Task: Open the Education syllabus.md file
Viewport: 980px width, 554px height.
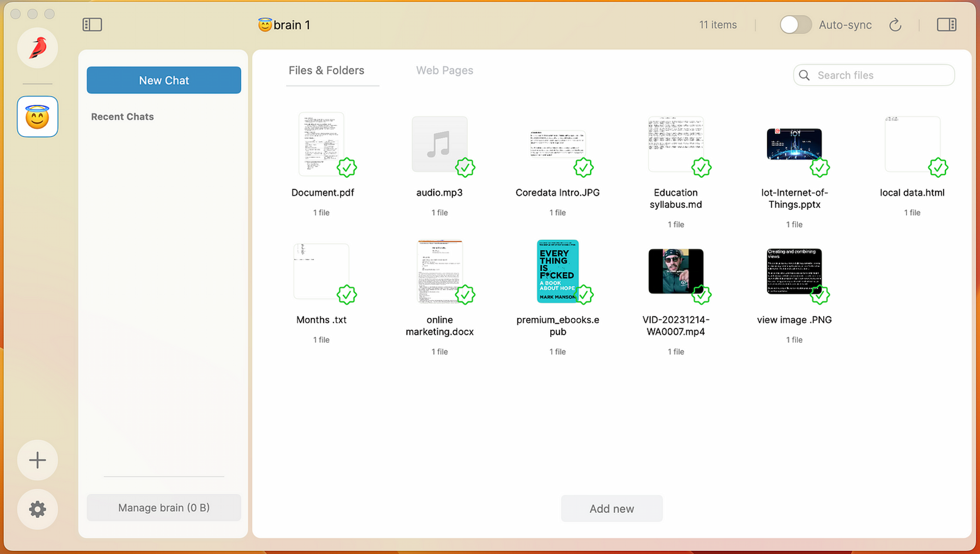Action: tap(675, 143)
